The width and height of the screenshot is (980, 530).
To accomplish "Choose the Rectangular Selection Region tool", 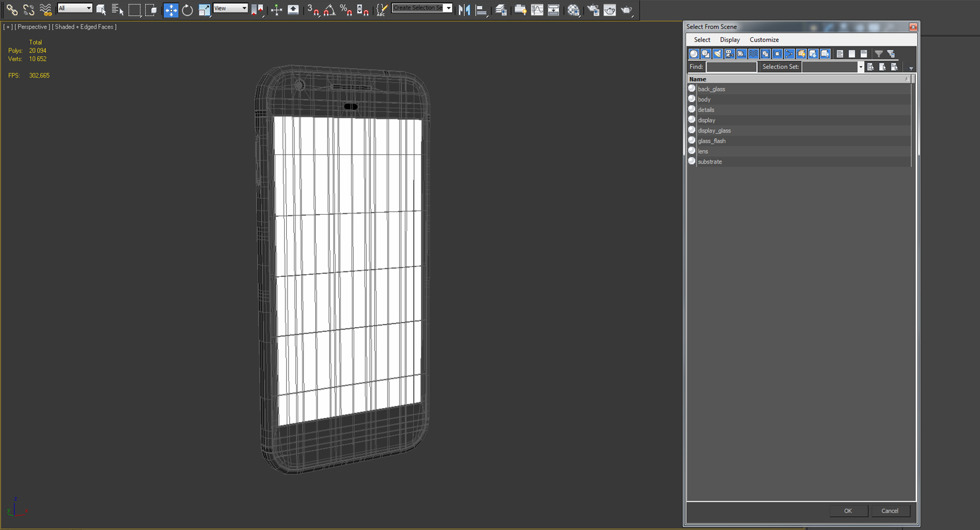I will 134,10.
